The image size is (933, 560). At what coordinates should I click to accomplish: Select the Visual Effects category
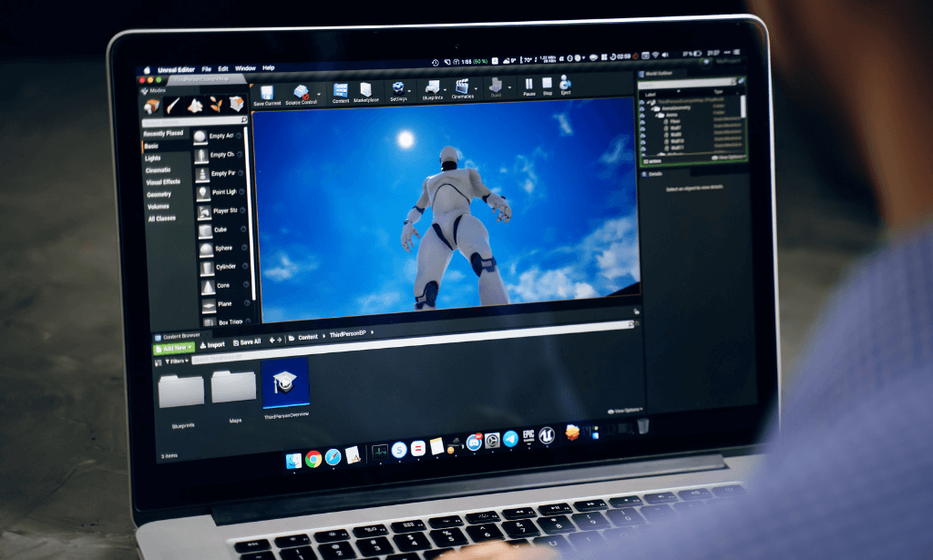point(163,182)
